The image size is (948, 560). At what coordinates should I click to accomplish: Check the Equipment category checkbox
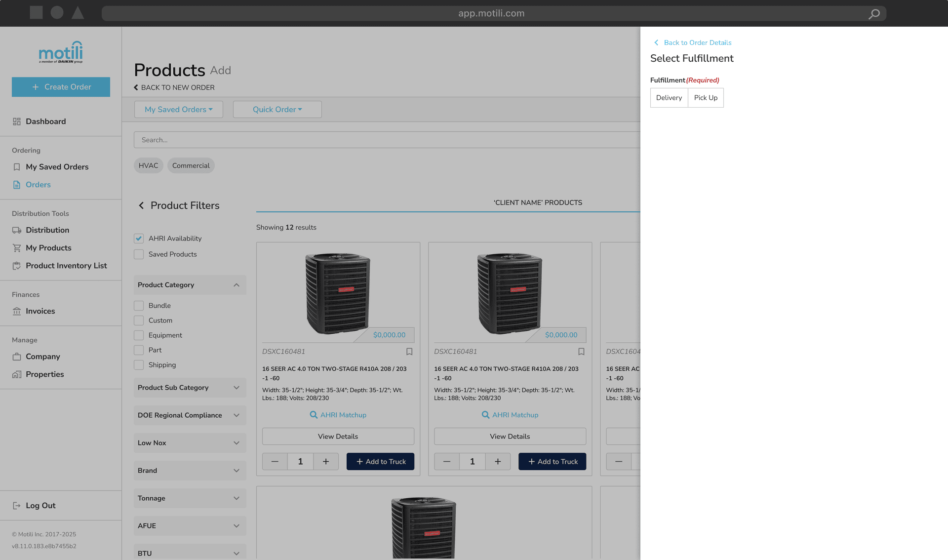[139, 335]
